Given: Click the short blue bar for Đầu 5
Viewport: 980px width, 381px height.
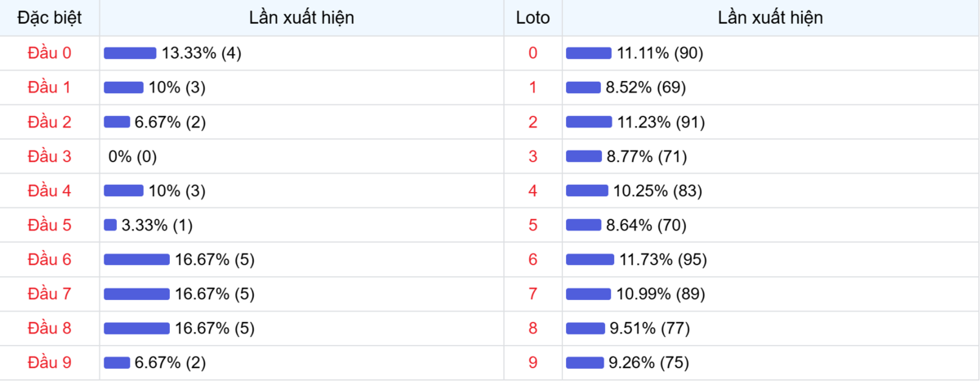Looking at the screenshot, I should point(110,225).
